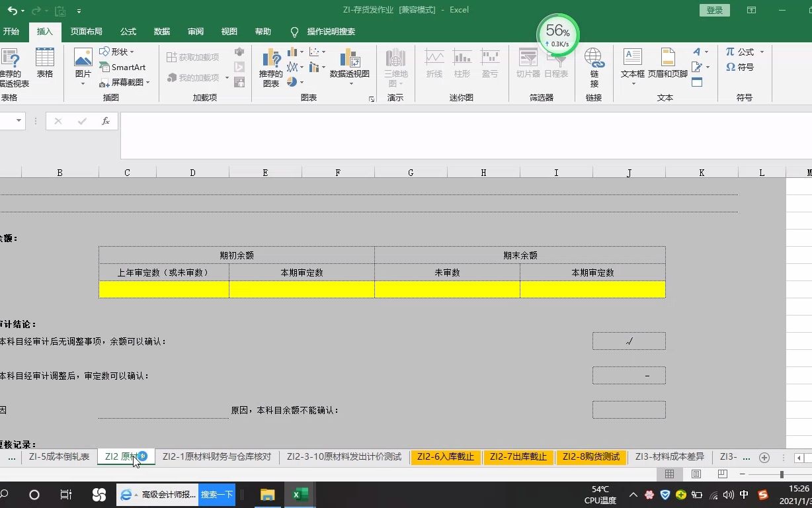Open File Explorer from the taskbar

(x=266, y=494)
